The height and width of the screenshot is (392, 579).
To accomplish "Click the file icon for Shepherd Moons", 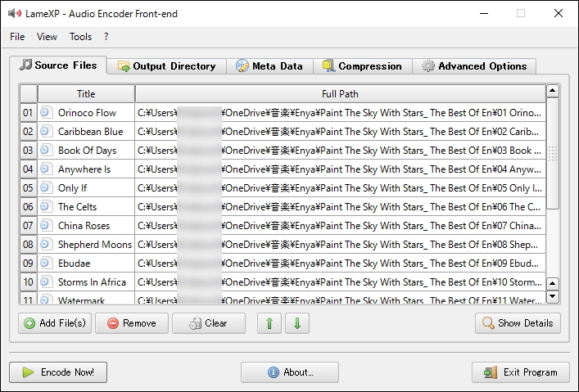I will [46, 244].
